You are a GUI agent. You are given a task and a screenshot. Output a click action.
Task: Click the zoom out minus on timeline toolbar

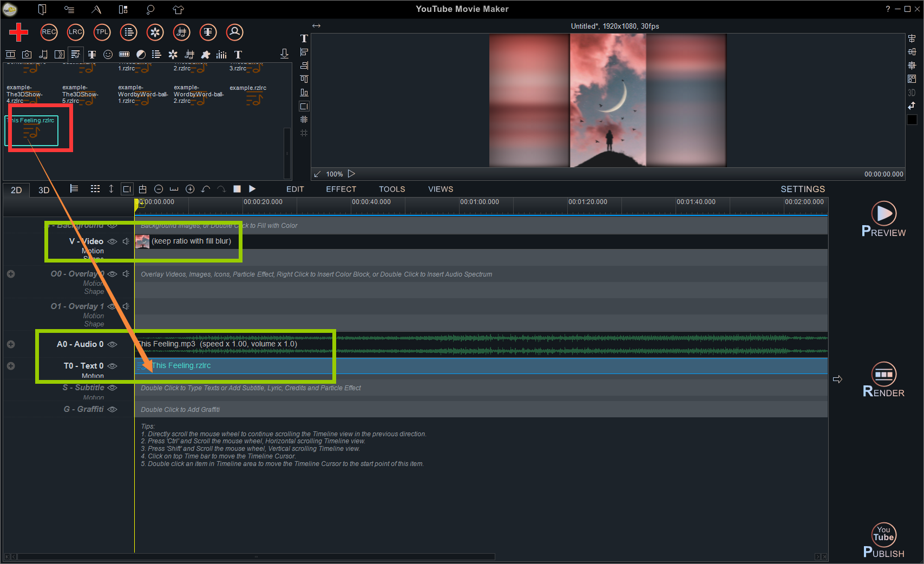click(x=159, y=189)
